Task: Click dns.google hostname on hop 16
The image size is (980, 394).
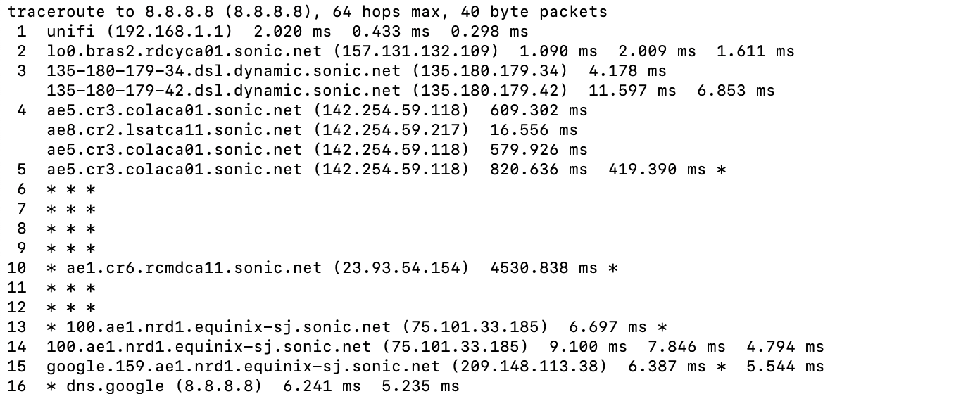Action: coord(115,386)
